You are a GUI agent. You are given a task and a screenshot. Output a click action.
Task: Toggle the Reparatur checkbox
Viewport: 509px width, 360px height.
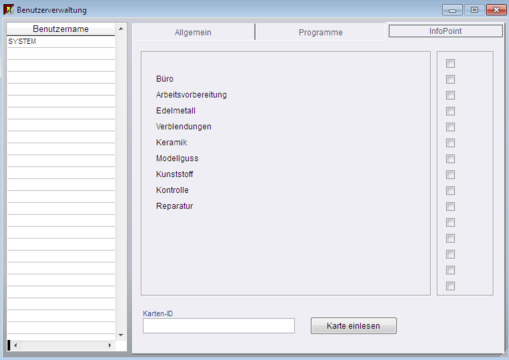point(450,207)
